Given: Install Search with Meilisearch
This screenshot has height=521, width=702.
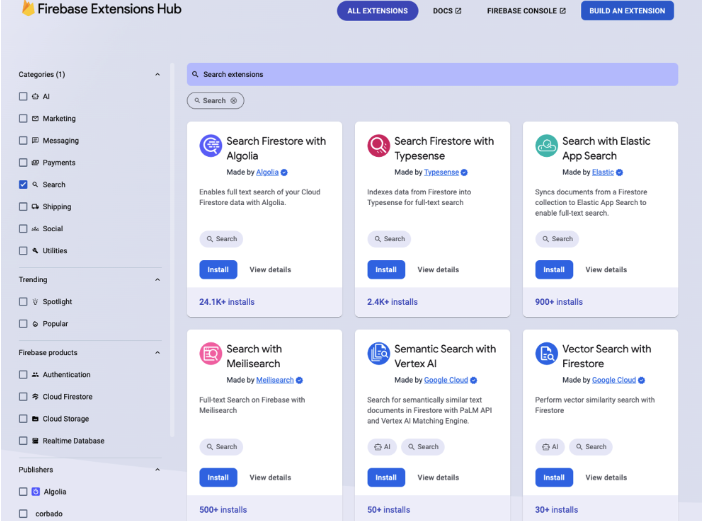Looking at the screenshot, I should [x=218, y=478].
